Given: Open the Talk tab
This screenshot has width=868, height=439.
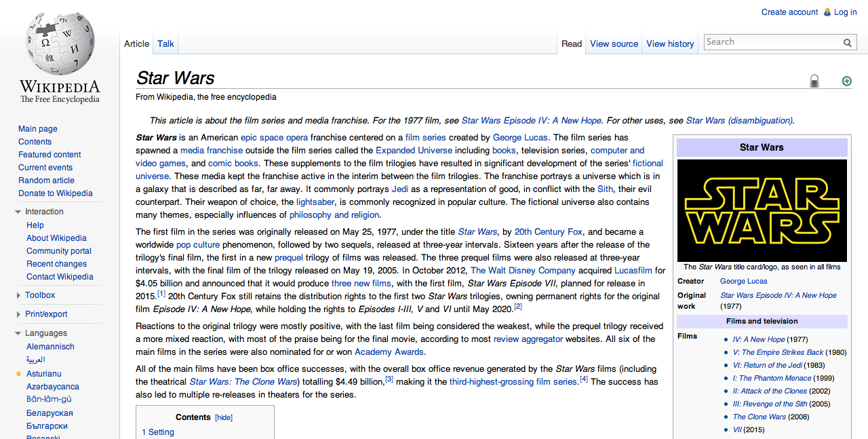Looking at the screenshot, I should pos(165,43).
